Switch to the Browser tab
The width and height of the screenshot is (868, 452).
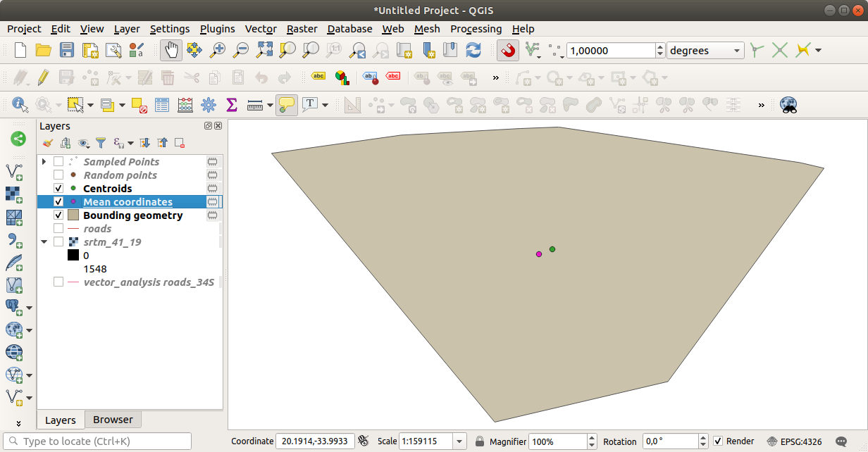pyautogui.click(x=113, y=420)
